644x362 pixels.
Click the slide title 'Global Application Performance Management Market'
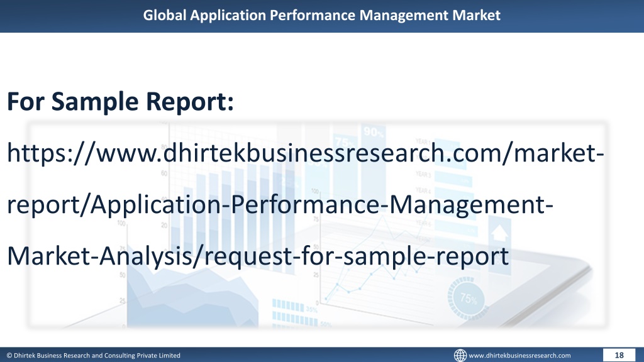point(321,15)
